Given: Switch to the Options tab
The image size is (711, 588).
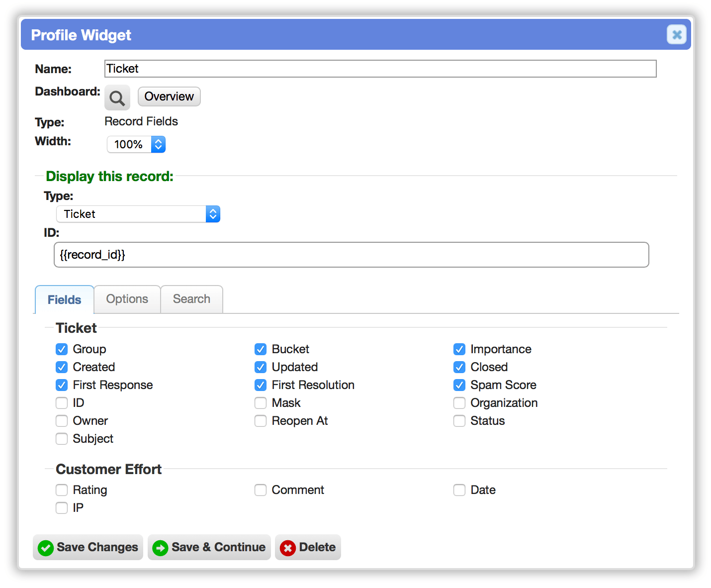Looking at the screenshot, I should [127, 299].
